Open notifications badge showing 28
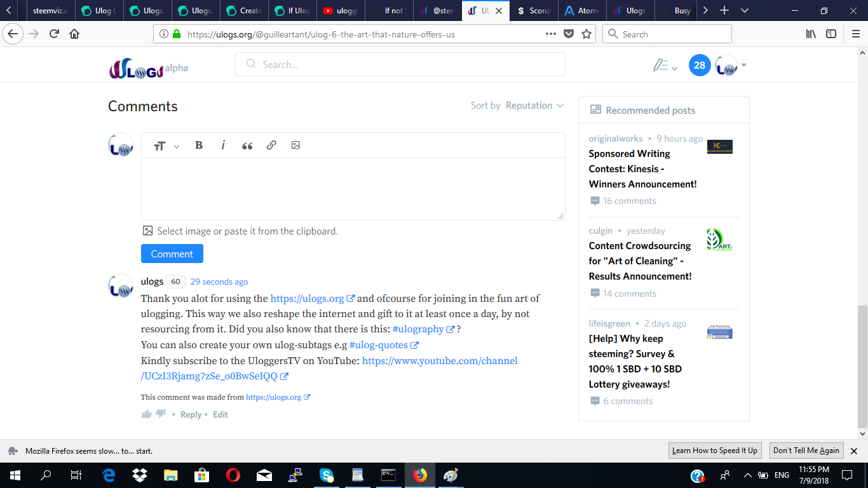The image size is (868, 488). (x=700, y=65)
